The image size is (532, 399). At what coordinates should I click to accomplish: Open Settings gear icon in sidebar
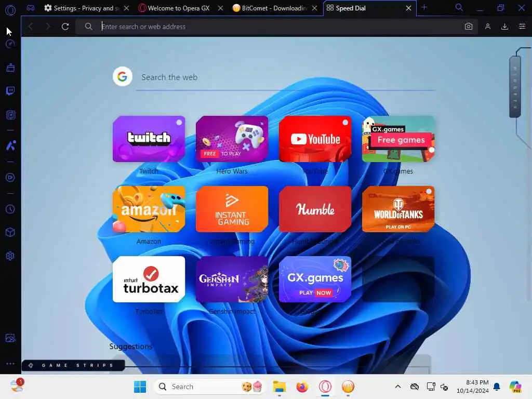coord(10,256)
